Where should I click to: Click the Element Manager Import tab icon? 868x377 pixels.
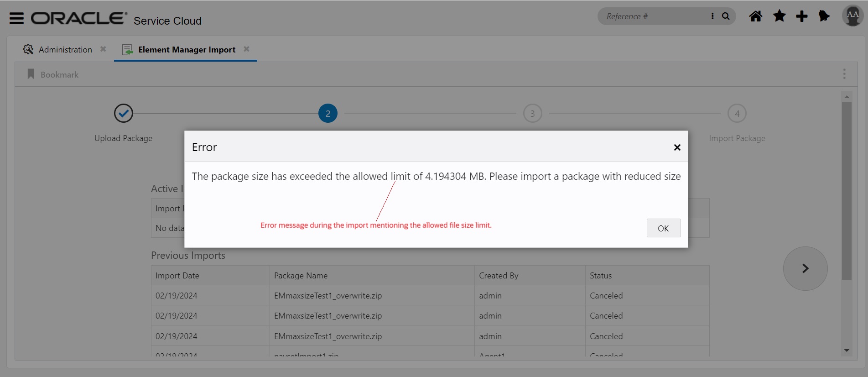point(128,49)
